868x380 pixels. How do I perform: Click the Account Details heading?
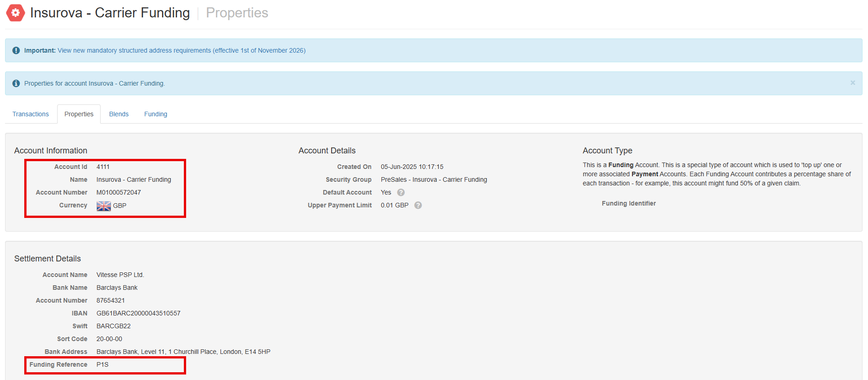[327, 151]
